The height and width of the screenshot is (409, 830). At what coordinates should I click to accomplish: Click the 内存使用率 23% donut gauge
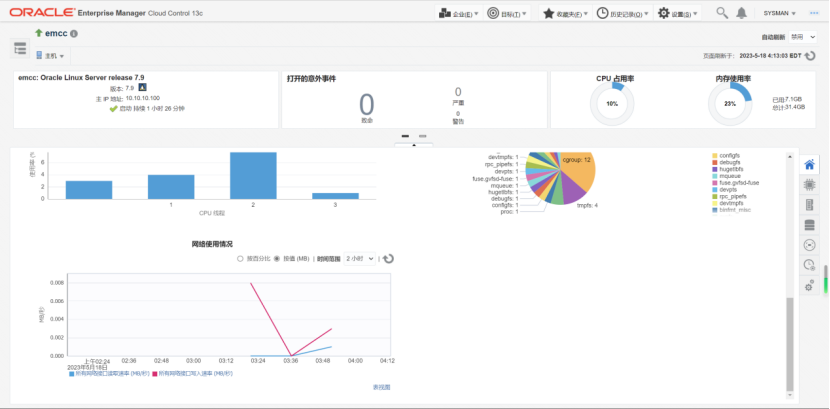pyautogui.click(x=730, y=104)
